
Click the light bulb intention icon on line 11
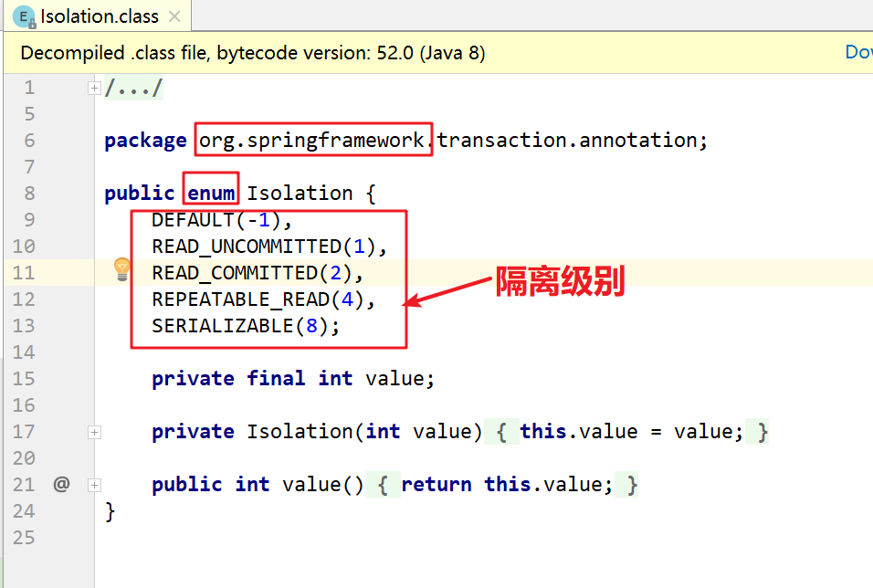pyautogui.click(x=122, y=269)
